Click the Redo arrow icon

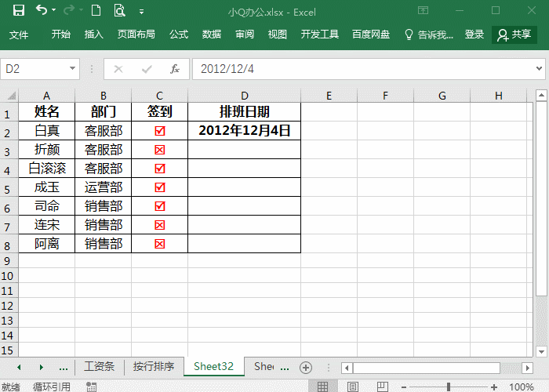pyautogui.click(x=69, y=10)
